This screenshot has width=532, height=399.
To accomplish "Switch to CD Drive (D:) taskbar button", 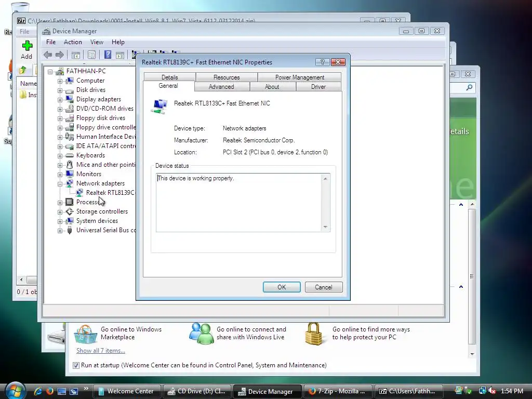I will 197,391.
